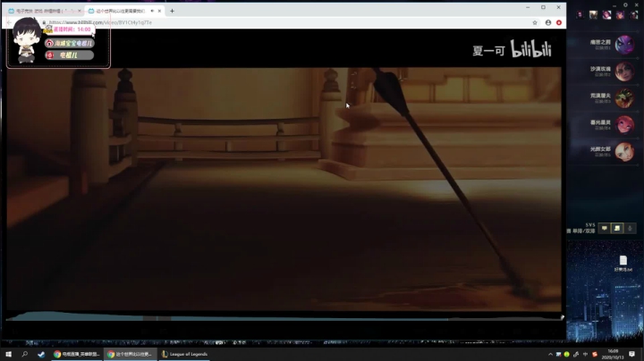Click the third champion portrait in League top row

(606, 15)
